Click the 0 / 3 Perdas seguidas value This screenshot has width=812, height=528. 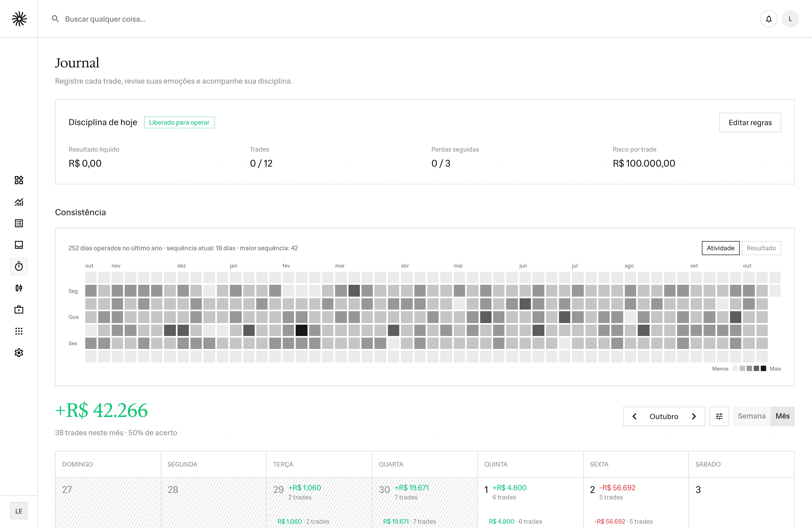pos(441,163)
